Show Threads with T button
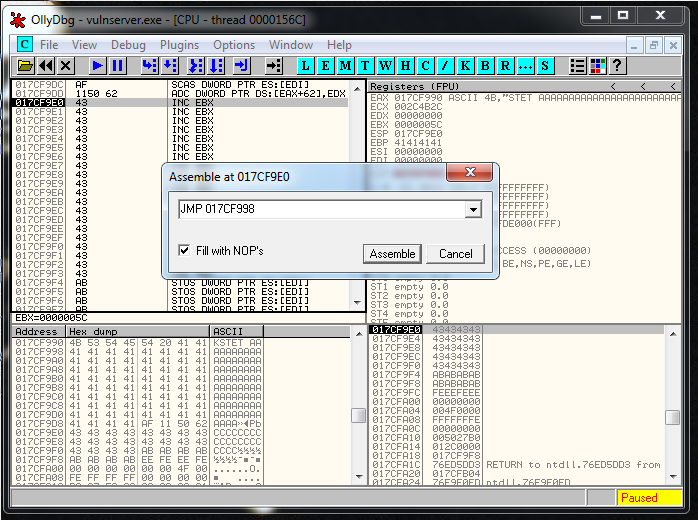The width and height of the screenshot is (698, 520). (x=365, y=66)
